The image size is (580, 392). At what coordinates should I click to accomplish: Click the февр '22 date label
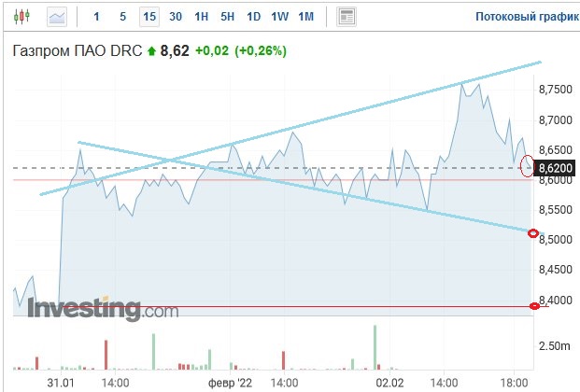coord(230,383)
